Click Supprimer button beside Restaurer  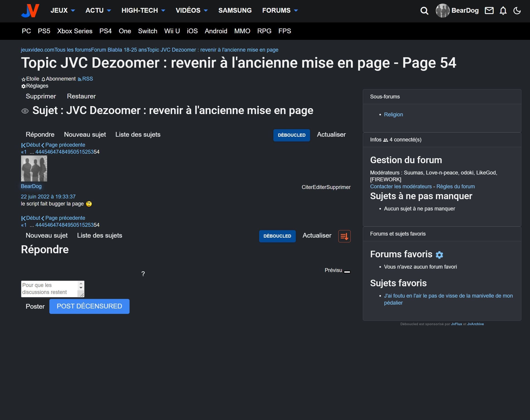coord(41,96)
